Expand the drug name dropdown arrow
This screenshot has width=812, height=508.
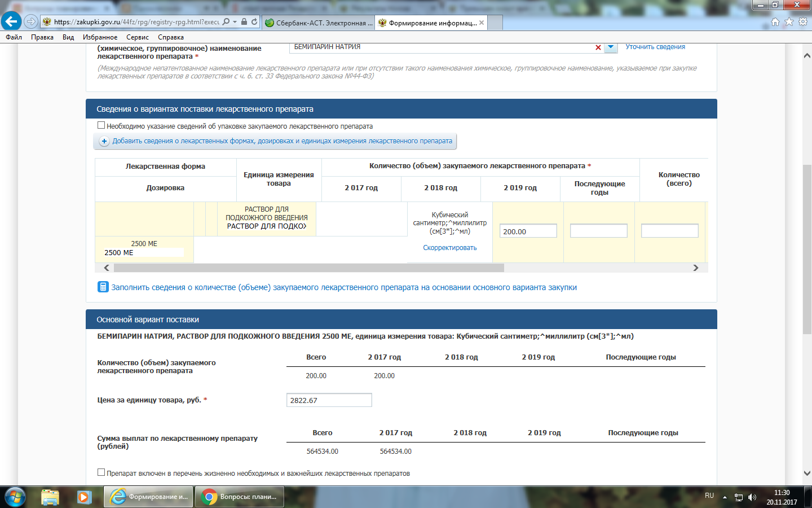611,47
